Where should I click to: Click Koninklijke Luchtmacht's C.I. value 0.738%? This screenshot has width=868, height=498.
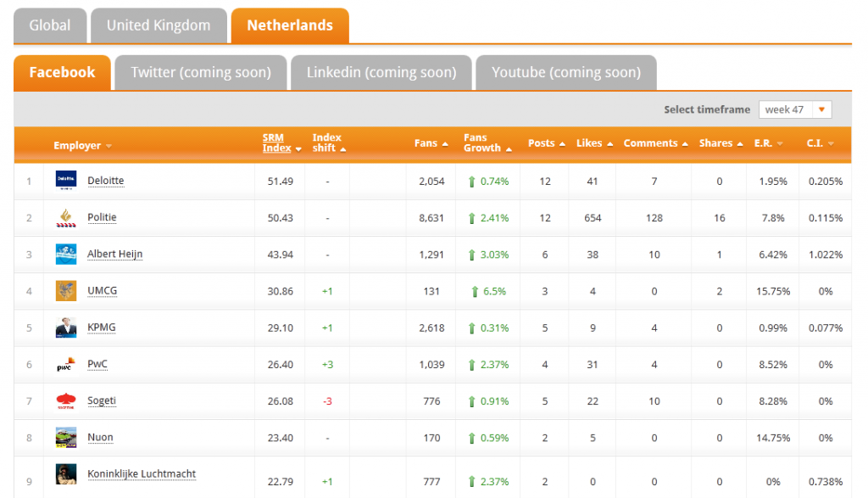(x=826, y=482)
